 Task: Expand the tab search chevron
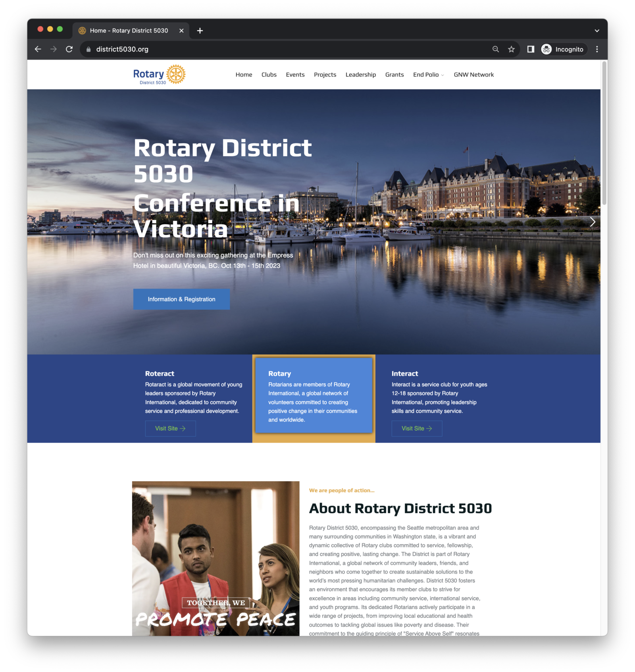(597, 31)
